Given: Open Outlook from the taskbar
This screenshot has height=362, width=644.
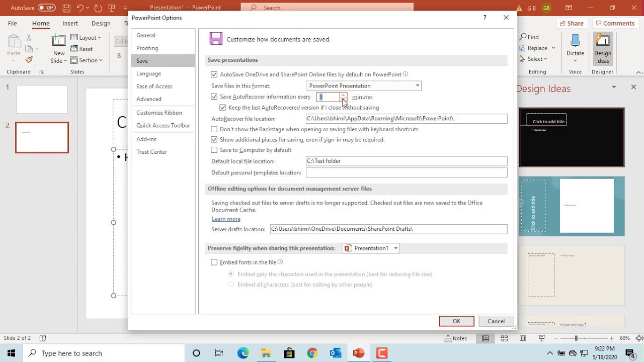Looking at the screenshot, I should [335, 353].
